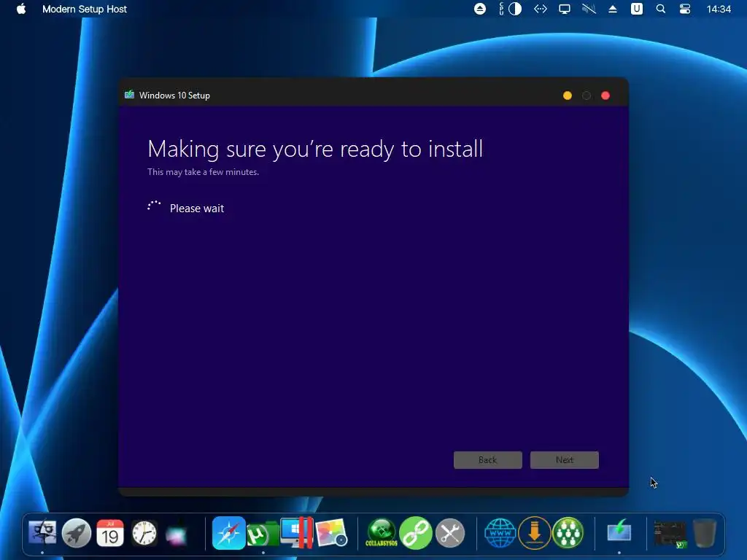The height and width of the screenshot is (560, 747).
Task: Open the Clock icon in dock
Action: [x=144, y=533]
